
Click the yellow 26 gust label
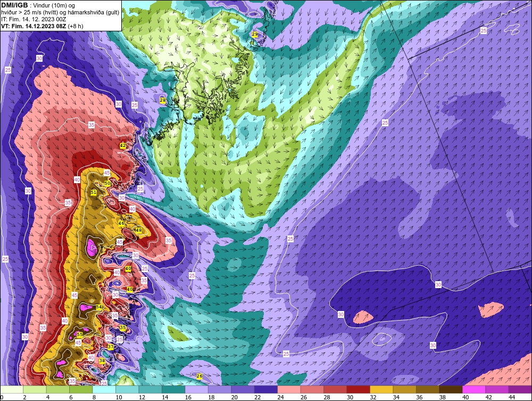coord(199,376)
